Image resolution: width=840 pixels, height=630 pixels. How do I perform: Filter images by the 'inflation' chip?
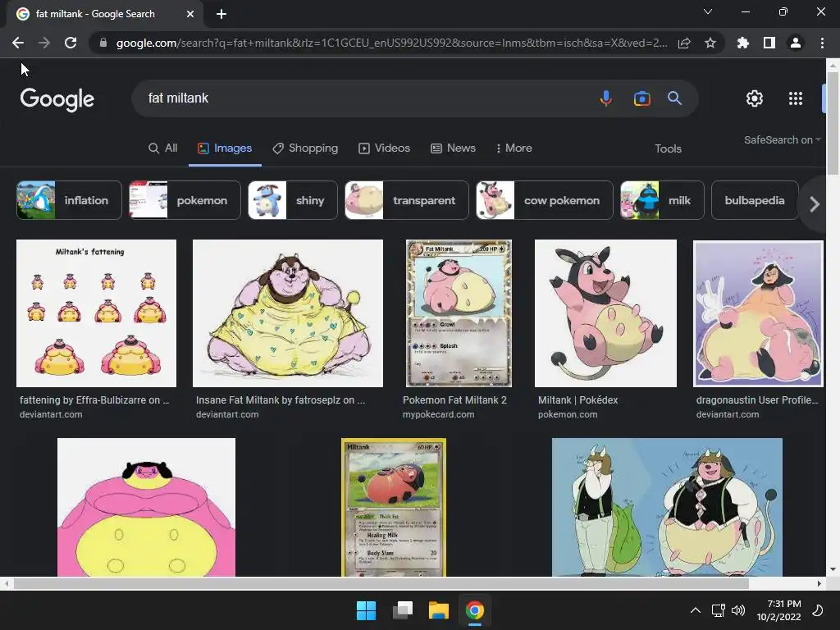[69, 200]
